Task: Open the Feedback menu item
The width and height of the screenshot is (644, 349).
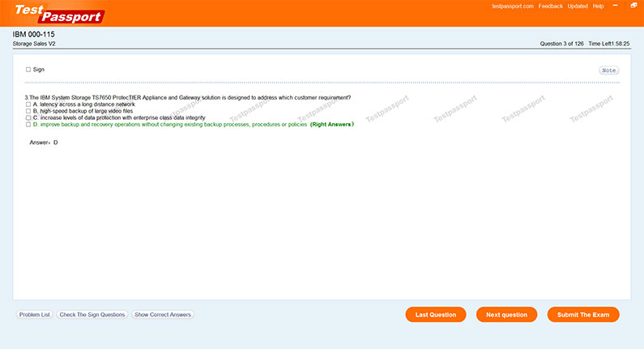Action: pos(551,6)
